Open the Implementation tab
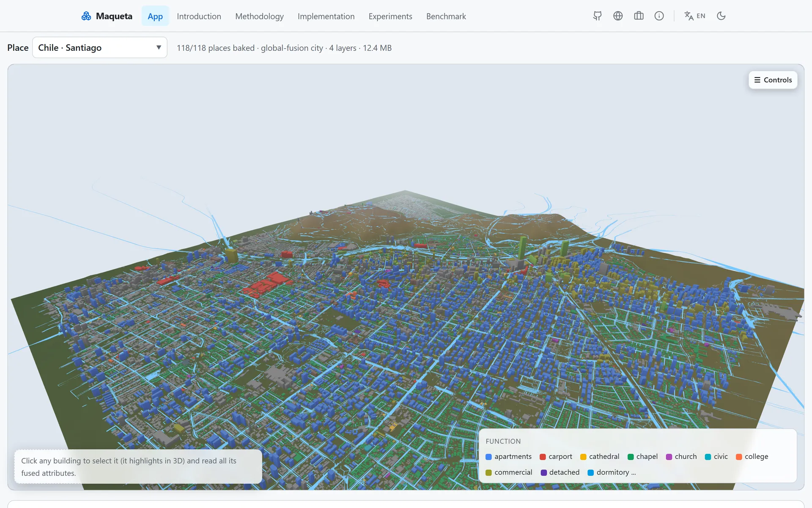The image size is (812, 508). pyautogui.click(x=326, y=16)
